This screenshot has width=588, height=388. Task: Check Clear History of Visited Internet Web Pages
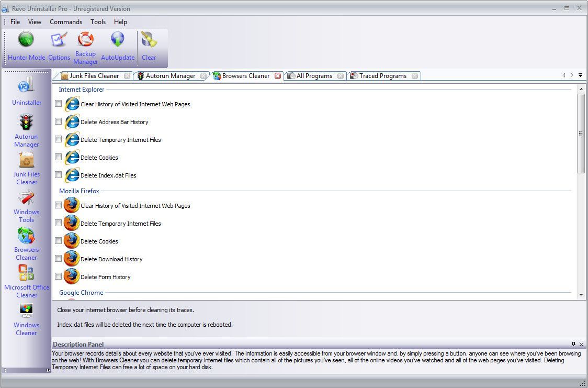point(58,104)
